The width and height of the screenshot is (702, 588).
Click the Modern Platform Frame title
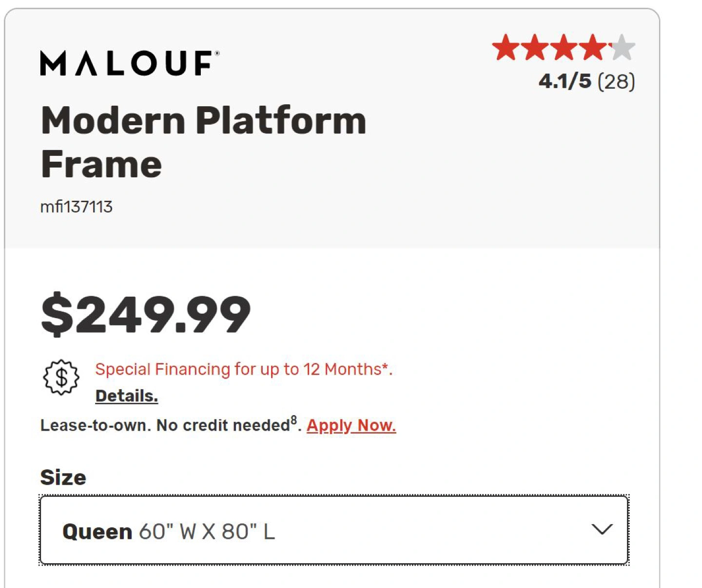[203, 142]
